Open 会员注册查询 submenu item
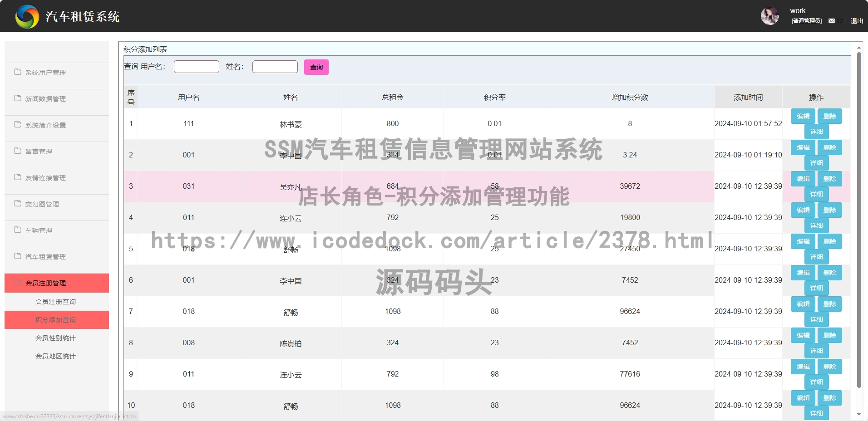Image resolution: width=868 pixels, height=421 pixels. pos(57,302)
